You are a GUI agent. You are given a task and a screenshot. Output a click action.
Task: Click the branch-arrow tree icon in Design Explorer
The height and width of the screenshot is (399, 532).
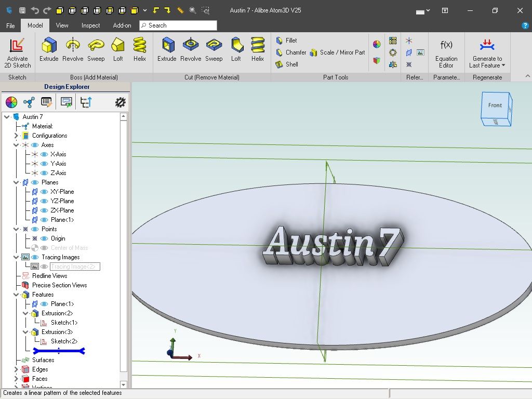click(x=86, y=102)
